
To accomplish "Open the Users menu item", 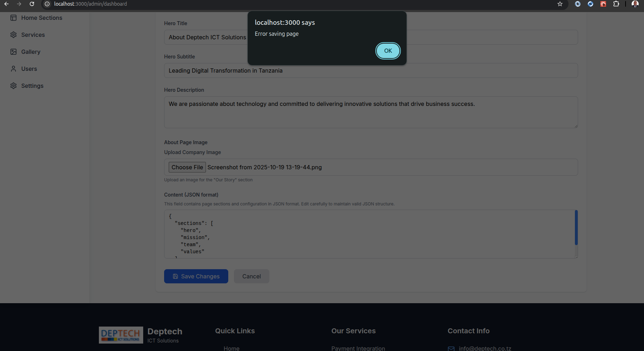I will [x=29, y=69].
